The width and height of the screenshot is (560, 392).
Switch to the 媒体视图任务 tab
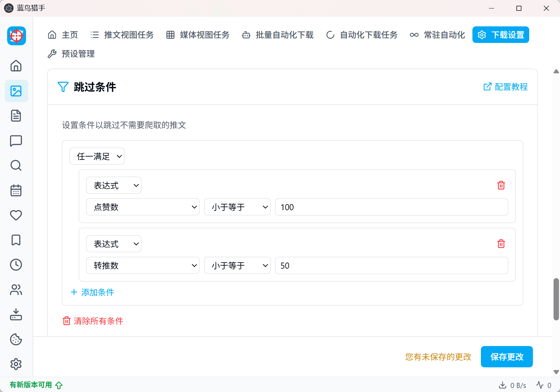coord(198,35)
